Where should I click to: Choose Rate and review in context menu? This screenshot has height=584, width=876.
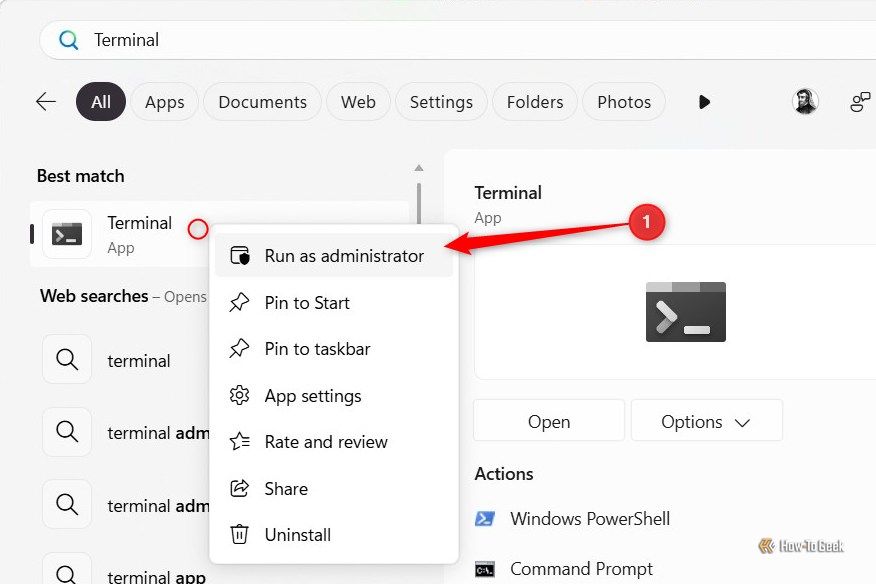pyautogui.click(x=334, y=442)
